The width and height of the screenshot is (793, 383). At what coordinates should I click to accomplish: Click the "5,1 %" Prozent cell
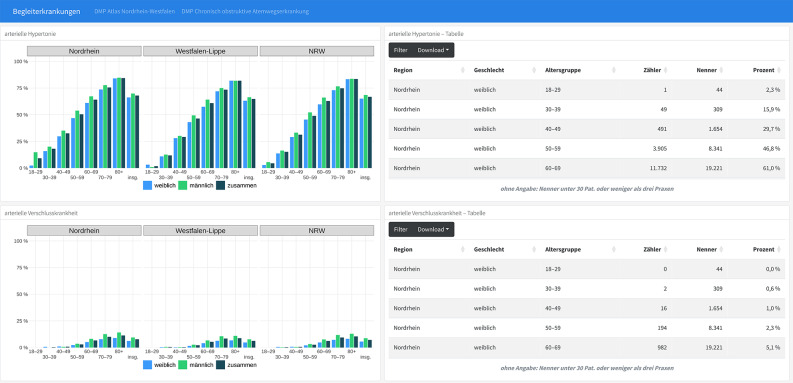tap(772, 348)
